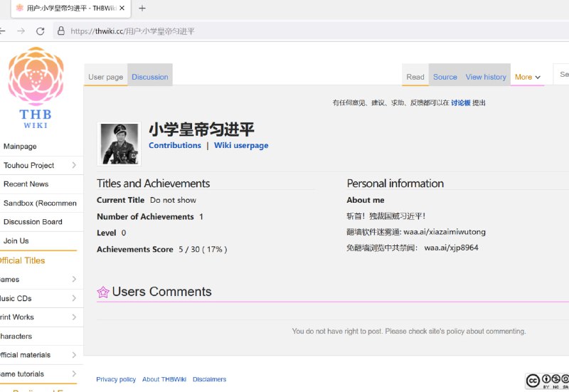Open a new browser tab with plus
Screen dimensions: 569x392
(x=142, y=8)
